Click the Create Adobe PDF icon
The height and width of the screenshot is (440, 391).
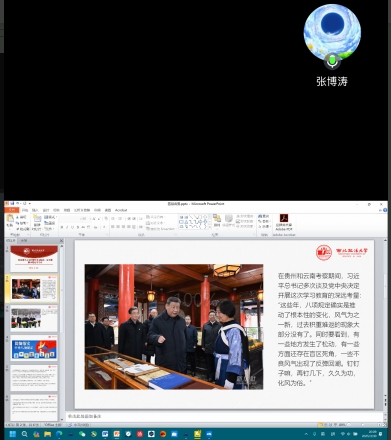point(284,222)
